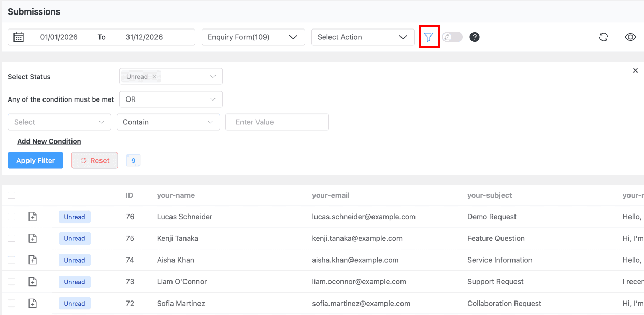The height and width of the screenshot is (315, 644).
Task: Click email liam.oconnor@example.com
Action: pos(359,282)
